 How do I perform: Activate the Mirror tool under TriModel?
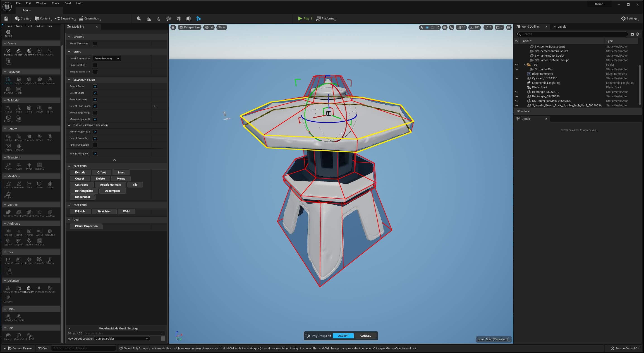[x=50, y=109]
